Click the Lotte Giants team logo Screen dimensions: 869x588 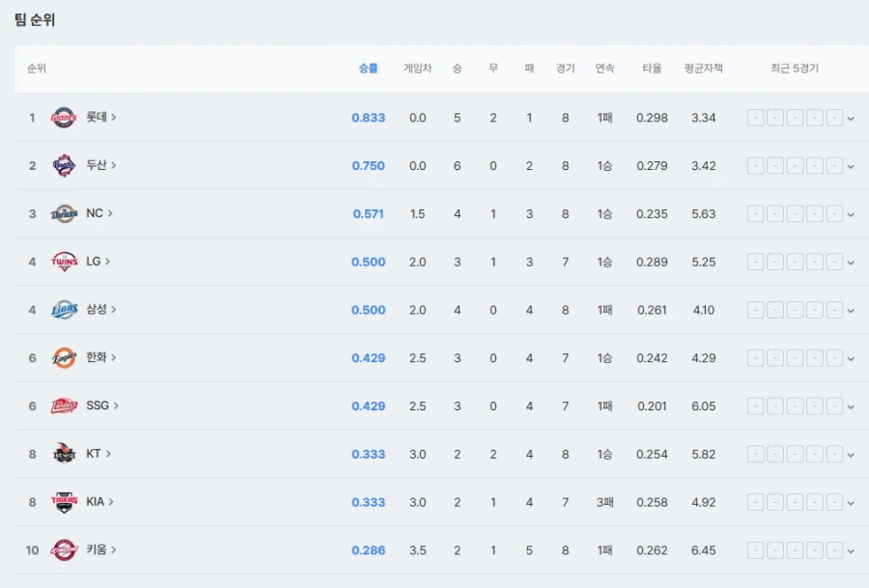pos(64,118)
